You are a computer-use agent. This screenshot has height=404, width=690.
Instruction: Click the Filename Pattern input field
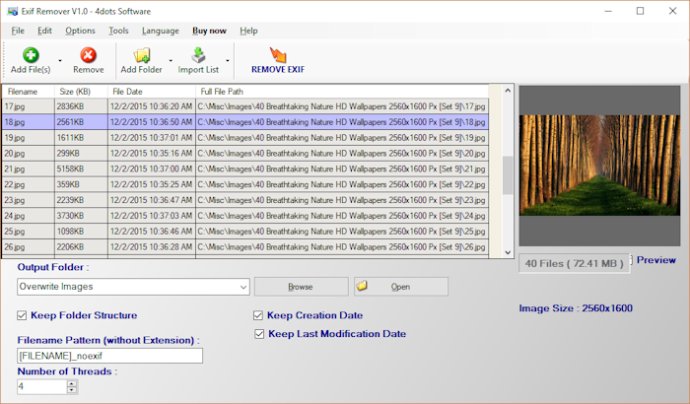coord(110,356)
